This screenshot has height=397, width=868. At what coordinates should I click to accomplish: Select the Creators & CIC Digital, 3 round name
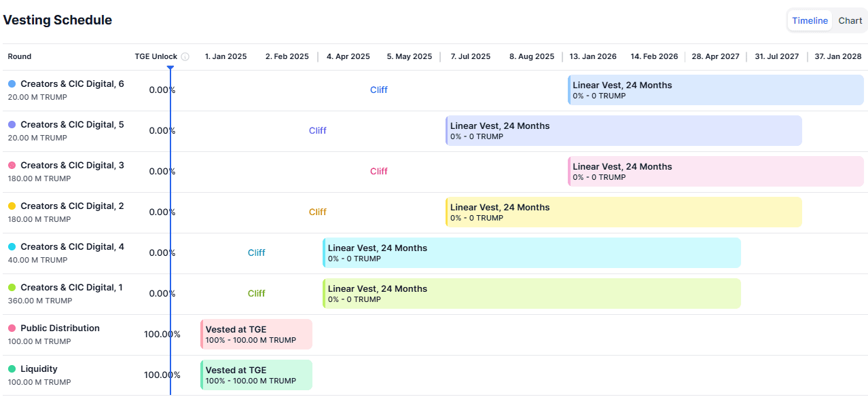pyautogui.click(x=72, y=166)
